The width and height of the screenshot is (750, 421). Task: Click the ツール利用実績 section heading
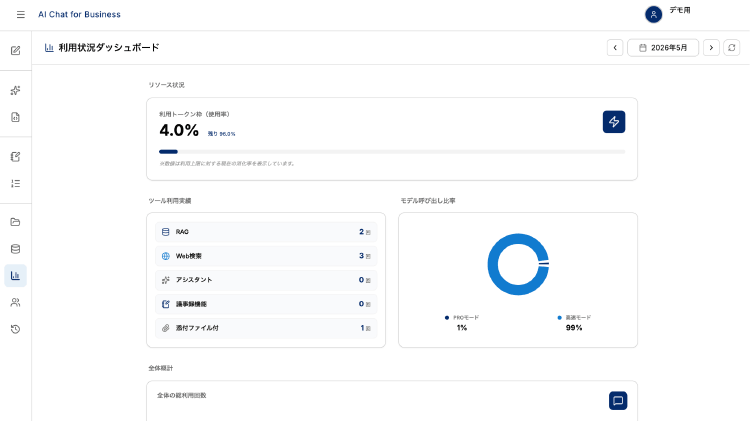[x=170, y=200]
